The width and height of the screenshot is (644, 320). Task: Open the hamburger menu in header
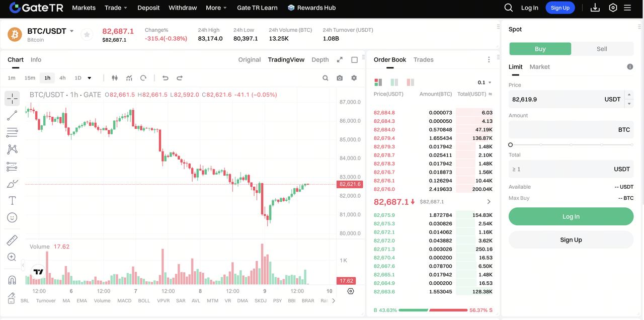coord(627,8)
